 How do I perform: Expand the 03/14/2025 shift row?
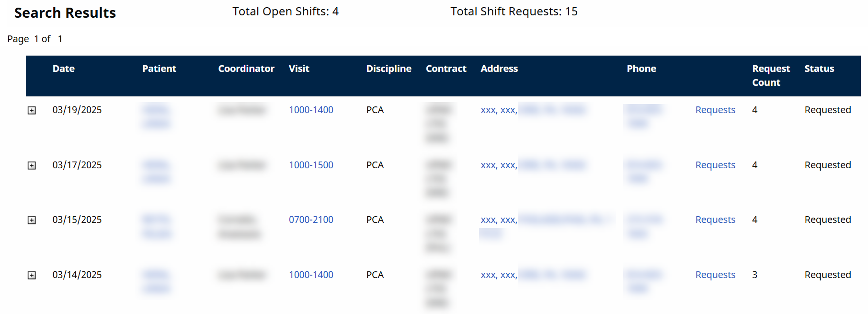(32, 275)
